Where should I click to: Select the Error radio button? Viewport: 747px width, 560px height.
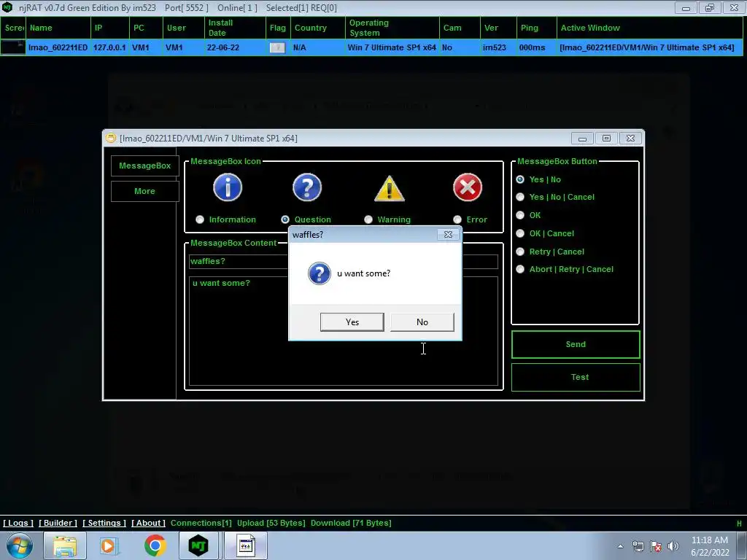tap(457, 219)
